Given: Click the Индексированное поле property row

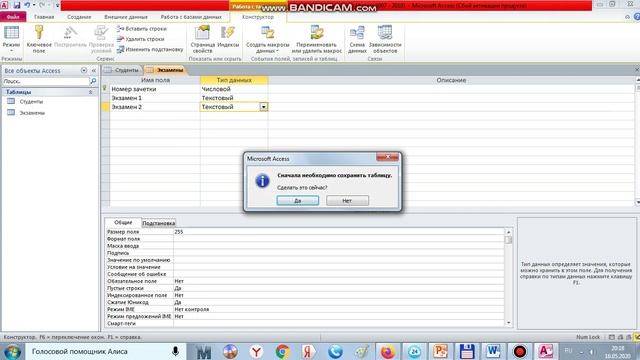Looking at the screenshot, I should tap(305, 295).
